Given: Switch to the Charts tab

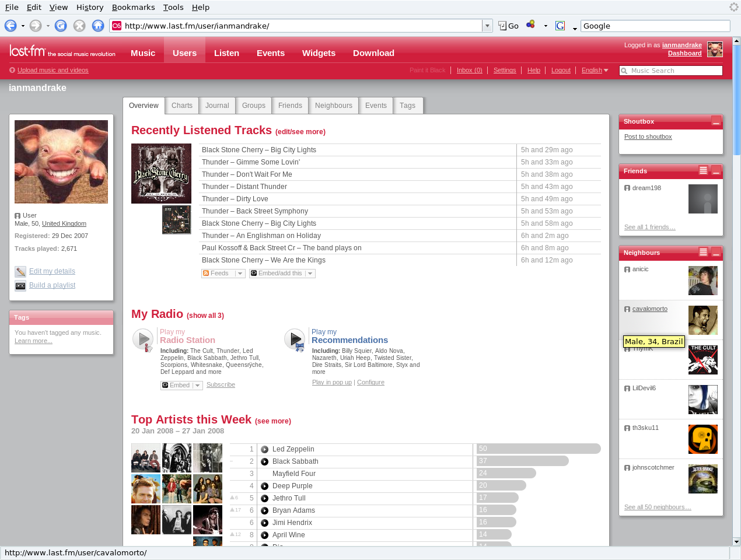Looking at the screenshot, I should click(x=182, y=106).
